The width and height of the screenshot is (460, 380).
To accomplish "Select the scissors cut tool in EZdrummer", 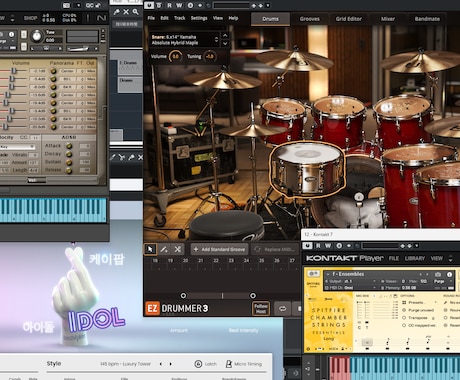I will tap(178, 249).
